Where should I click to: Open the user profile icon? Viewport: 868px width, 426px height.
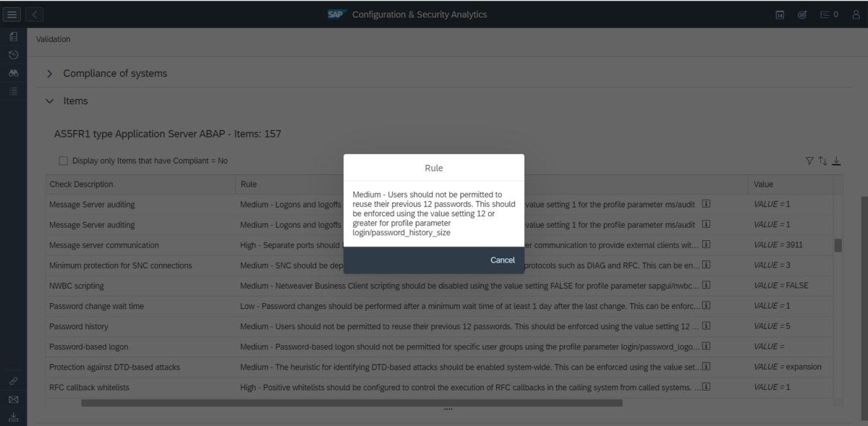(x=855, y=14)
